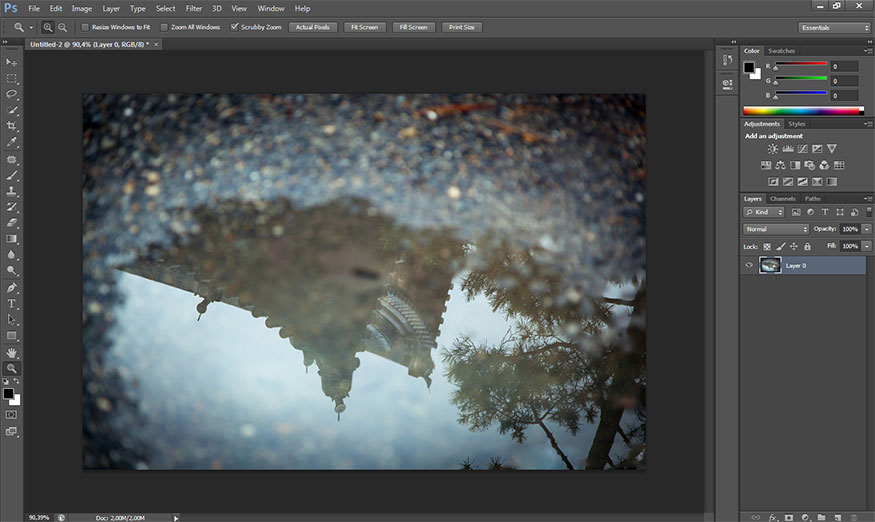Select the Crop tool
The image size is (875, 522).
[x=12, y=126]
